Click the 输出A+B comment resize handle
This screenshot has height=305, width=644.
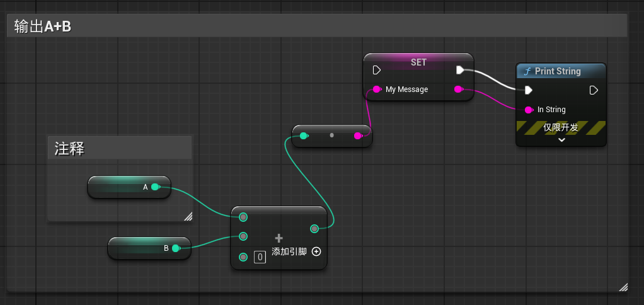pyautogui.click(x=623, y=287)
